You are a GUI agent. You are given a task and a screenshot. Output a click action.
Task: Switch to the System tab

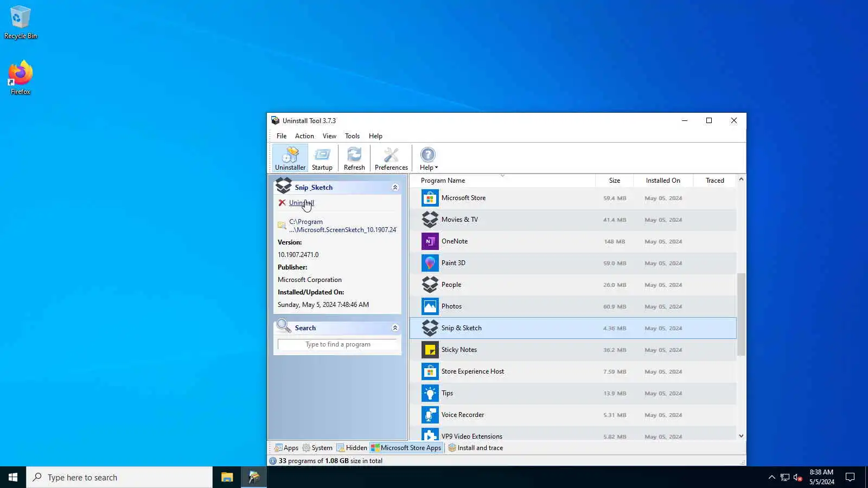pyautogui.click(x=317, y=448)
